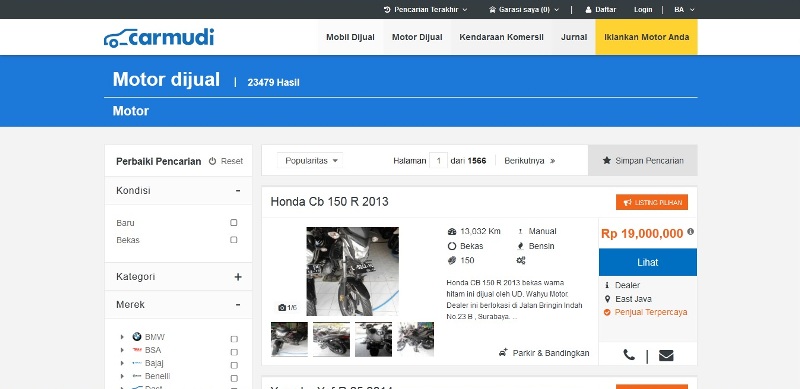The height and width of the screenshot is (389, 800).
Task: Click the camera 1/6 photo counter icon
Action: coord(282,307)
